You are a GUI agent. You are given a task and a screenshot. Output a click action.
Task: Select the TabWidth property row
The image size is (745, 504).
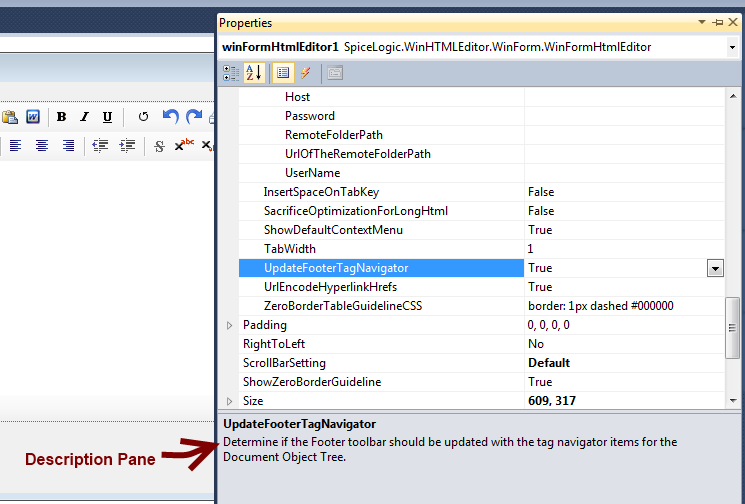coord(290,249)
